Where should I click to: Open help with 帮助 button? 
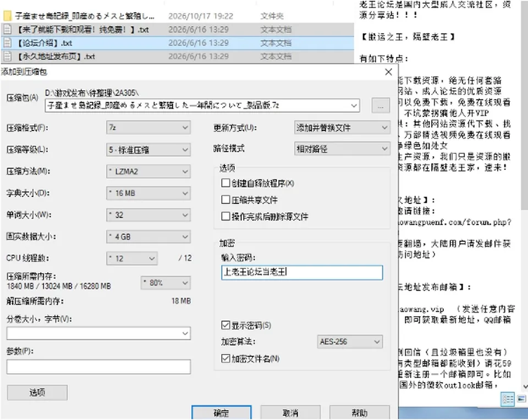click(360, 413)
